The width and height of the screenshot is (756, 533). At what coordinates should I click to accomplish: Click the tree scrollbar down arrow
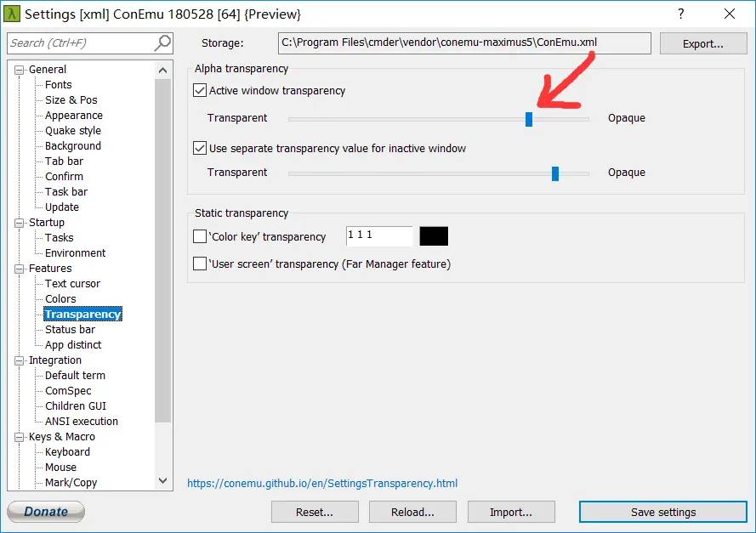[x=163, y=480]
